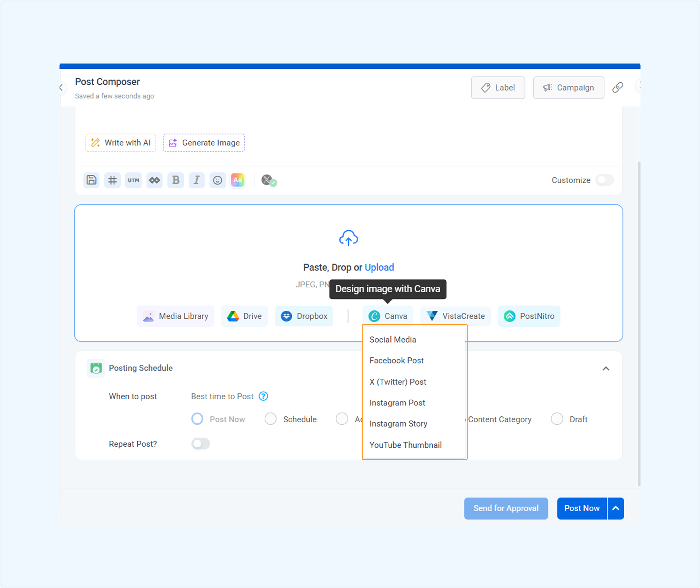
Task: Toggle italic text formatting
Action: (x=197, y=180)
